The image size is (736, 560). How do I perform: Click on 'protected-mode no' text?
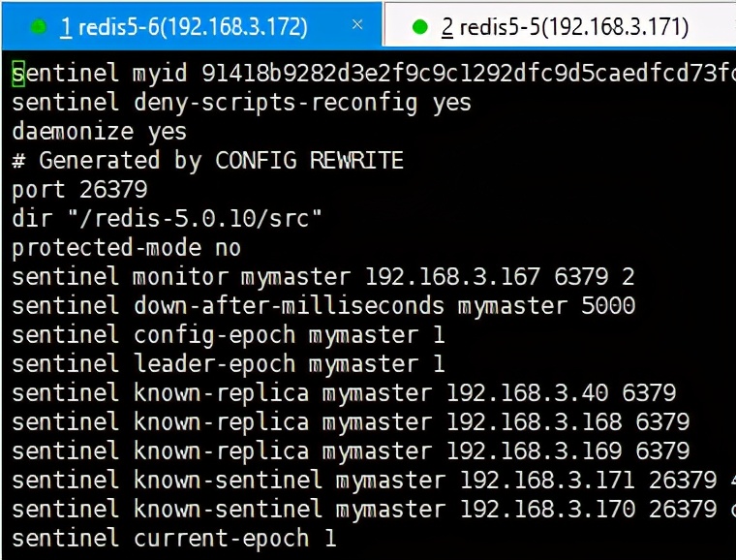point(126,248)
